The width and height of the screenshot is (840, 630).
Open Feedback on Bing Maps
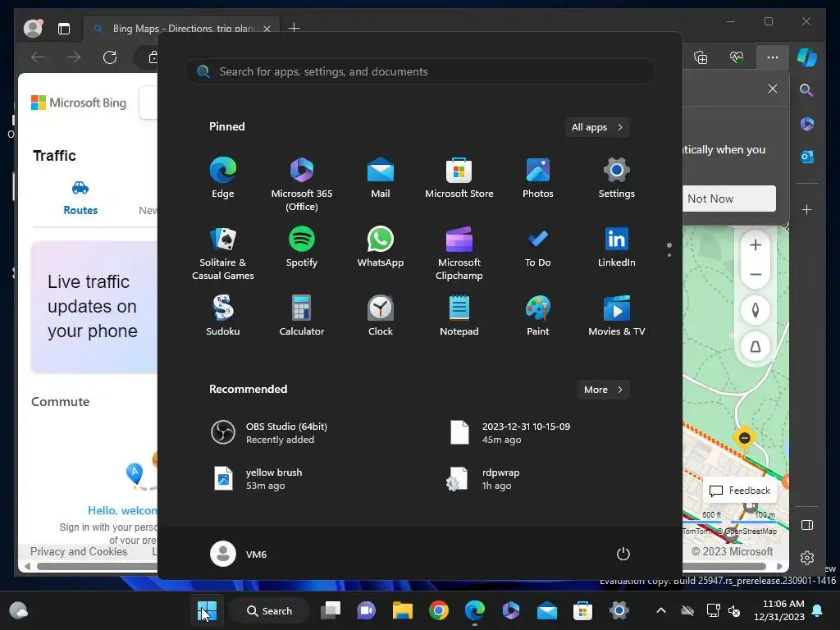pos(740,491)
